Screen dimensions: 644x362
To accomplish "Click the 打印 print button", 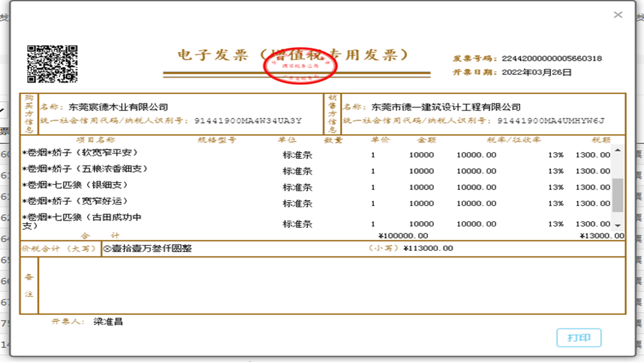I will pyautogui.click(x=579, y=338).
